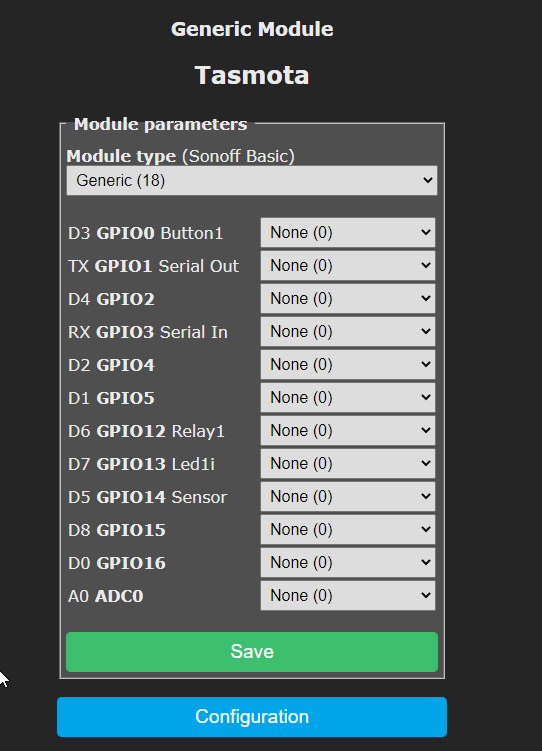This screenshot has width=542, height=751.
Task: Click the Tasmota device title
Action: click(x=252, y=76)
